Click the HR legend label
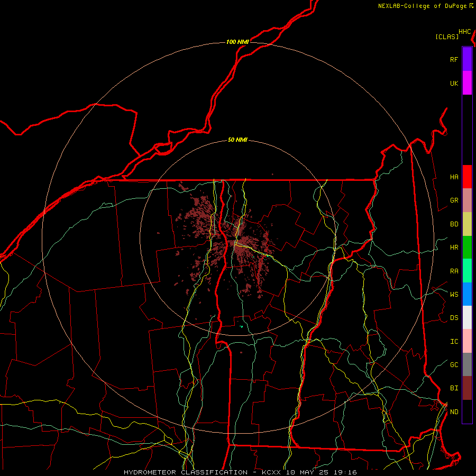Image resolution: width=476 pixels, height=476 pixels. tap(454, 248)
